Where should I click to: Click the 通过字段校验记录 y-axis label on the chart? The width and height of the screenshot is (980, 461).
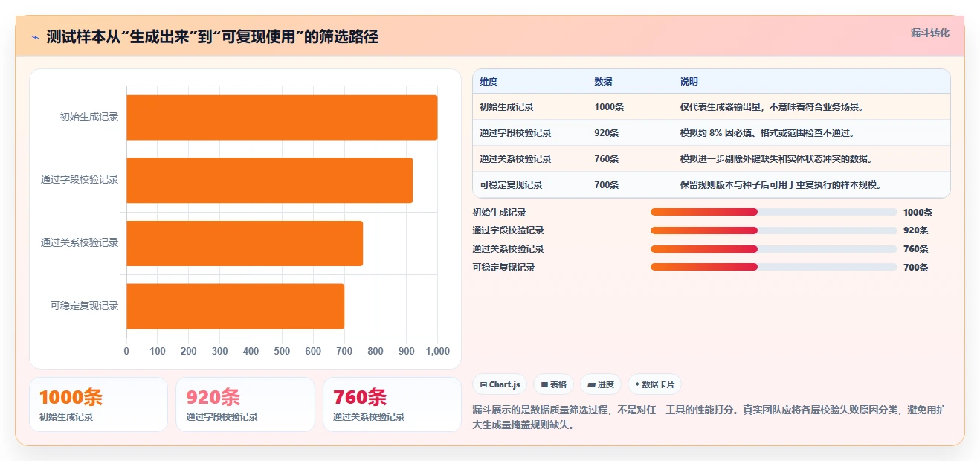click(x=80, y=180)
